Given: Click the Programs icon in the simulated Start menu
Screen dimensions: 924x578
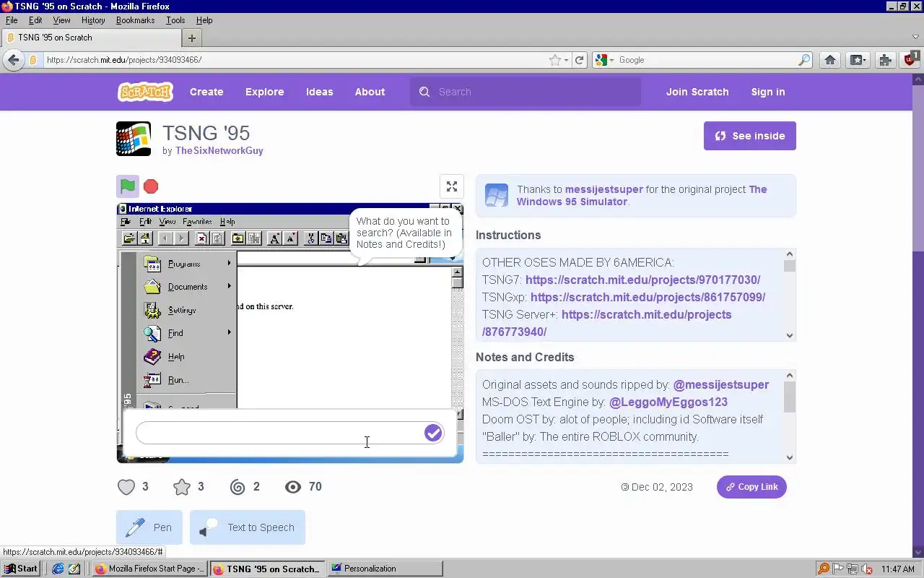Looking at the screenshot, I should coord(152,264).
